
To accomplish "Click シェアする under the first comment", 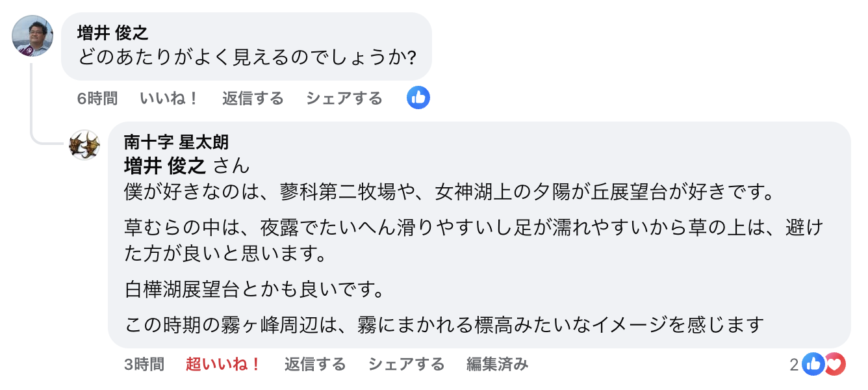I will tap(344, 99).
